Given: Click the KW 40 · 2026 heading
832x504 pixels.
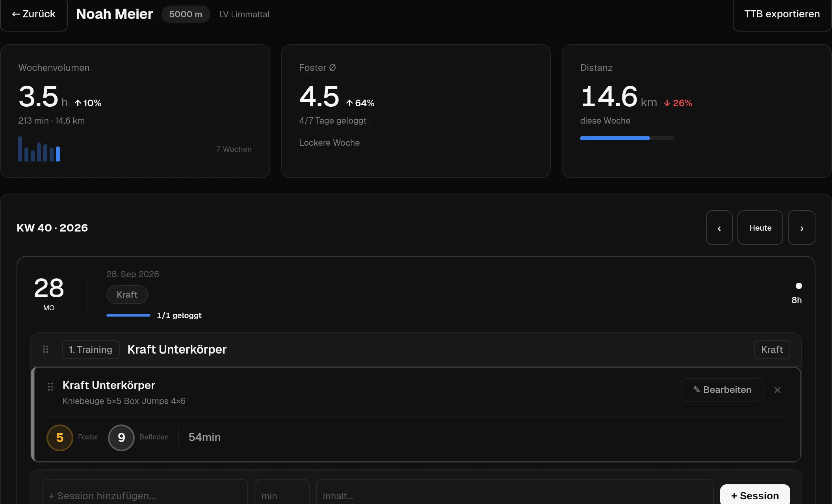Looking at the screenshot, I should click(x=52, y=228).
